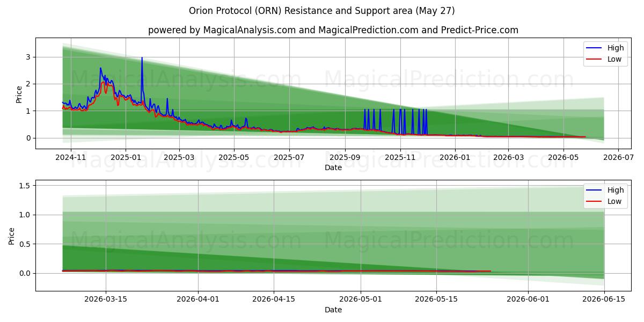
Task: Click the '2024-11' x-axis label on the top chart
Action: tap(71, 157)
